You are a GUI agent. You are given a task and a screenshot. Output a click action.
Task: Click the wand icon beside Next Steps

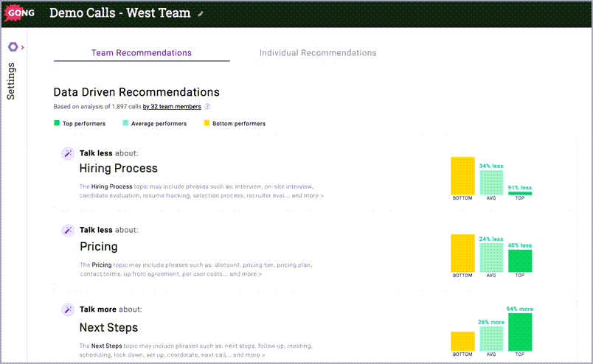tap(67, 309)
